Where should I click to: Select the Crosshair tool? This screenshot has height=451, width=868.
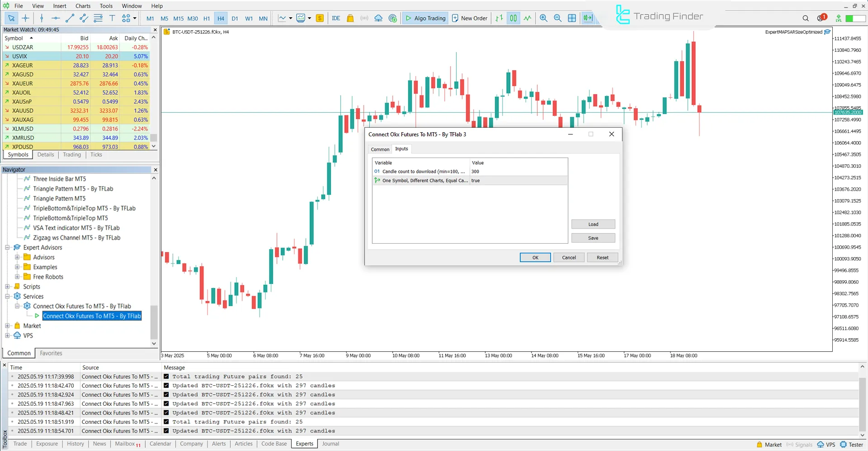tap(25, 18)
